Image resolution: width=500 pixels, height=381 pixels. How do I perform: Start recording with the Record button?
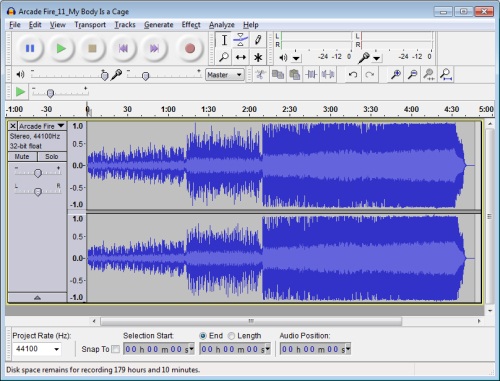point(190,49)
